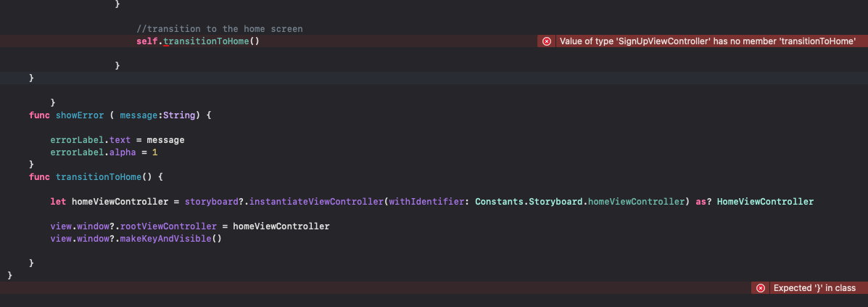Place cursor on errorLabel.alpha = 1 line
The image size is (868, 307).
tap(104, 152)
